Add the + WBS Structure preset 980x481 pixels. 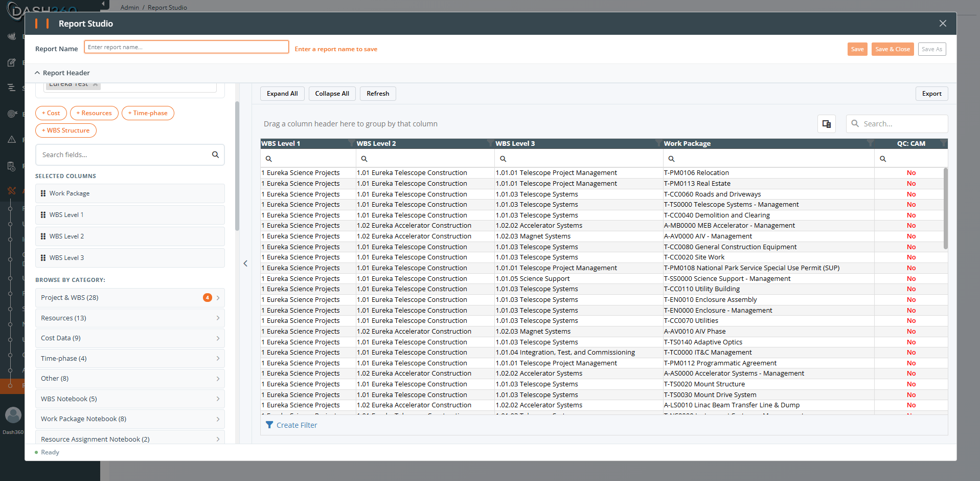66,130
